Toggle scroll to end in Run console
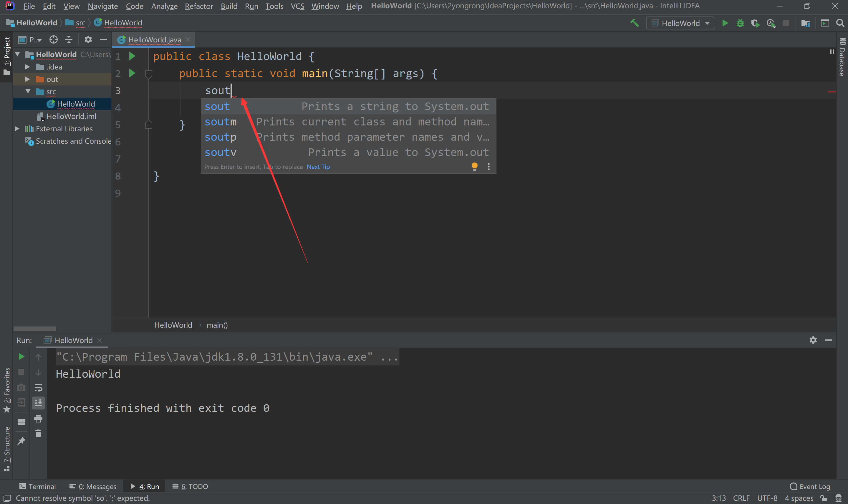 click(38, 403)
